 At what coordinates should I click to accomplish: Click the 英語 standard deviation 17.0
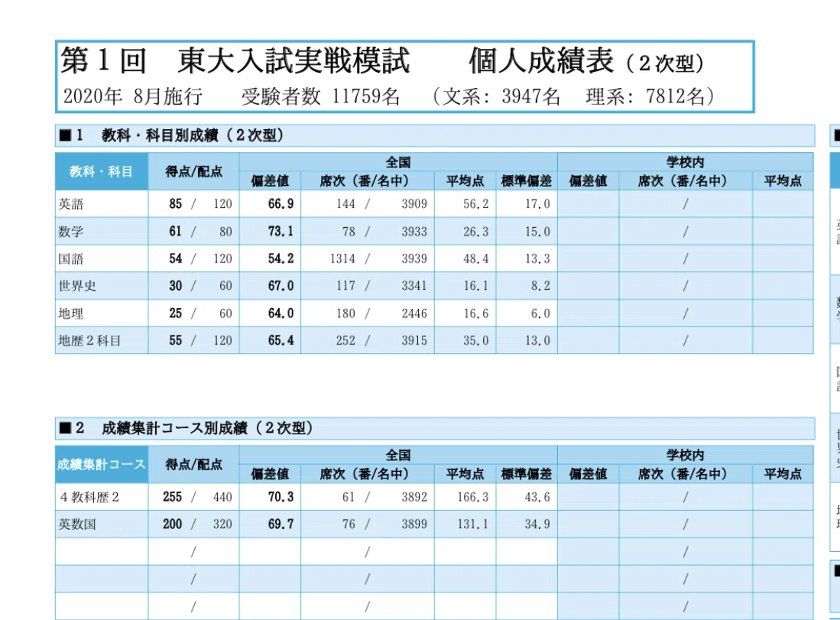pyautogui.click(x=537, y=204)
